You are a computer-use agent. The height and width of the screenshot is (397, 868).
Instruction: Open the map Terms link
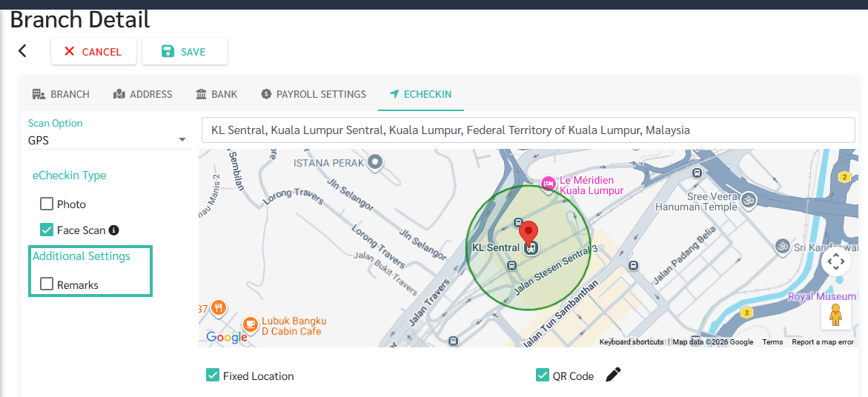pos(772,342)
